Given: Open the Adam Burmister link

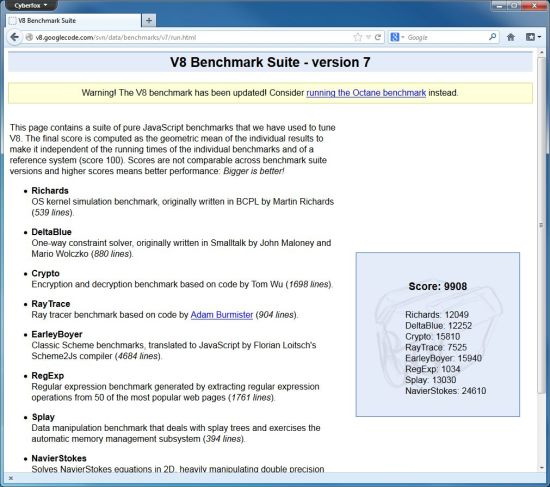Looking at the screenshot, I should [222, 315].
